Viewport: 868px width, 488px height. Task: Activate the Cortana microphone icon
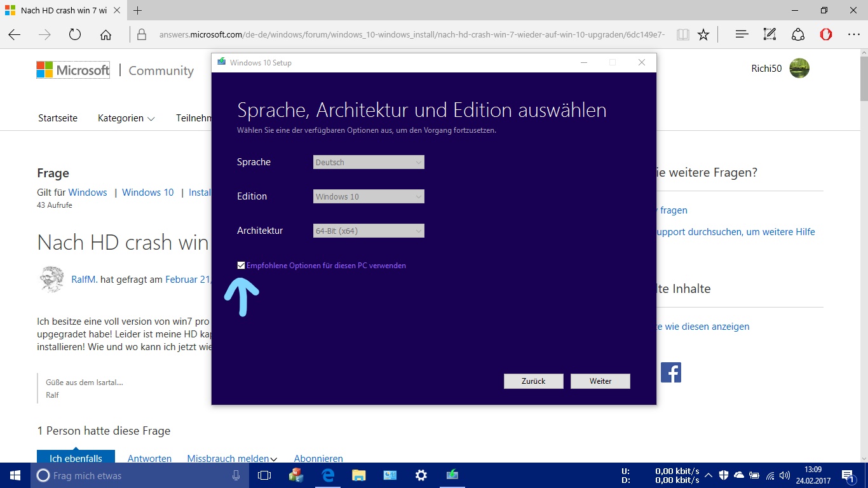coord(236,475)
